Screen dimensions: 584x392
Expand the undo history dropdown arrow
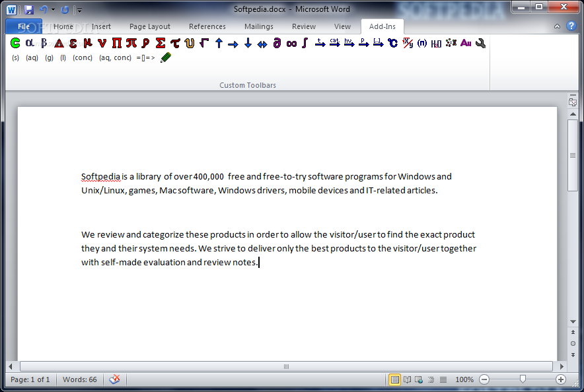[53, 10]
